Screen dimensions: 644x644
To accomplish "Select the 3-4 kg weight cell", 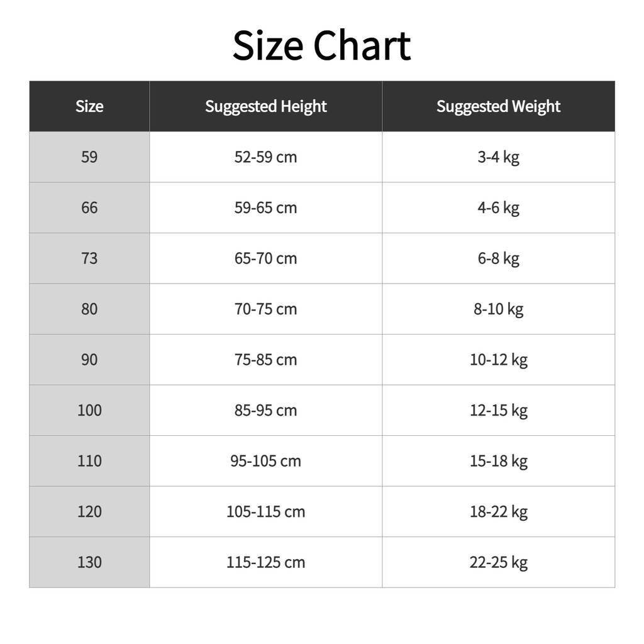I will tap(498, 157).
